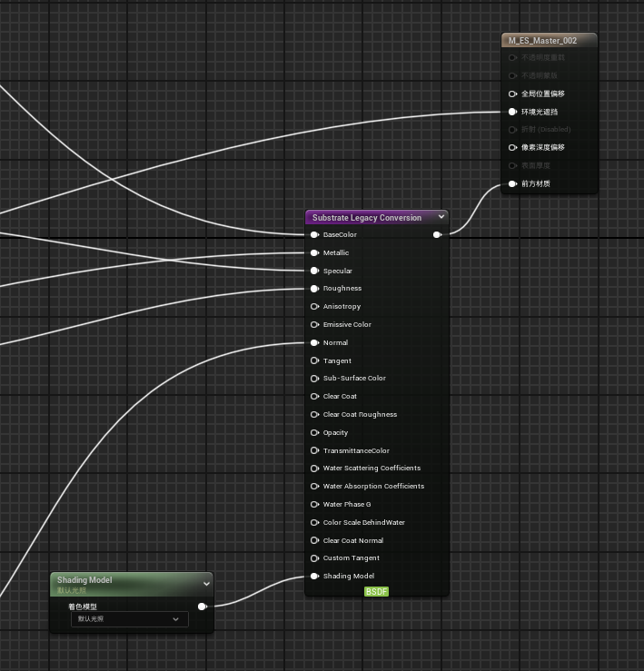Click the 前方材质 input pin
The image size is (644, 671).
pos(512,184)
